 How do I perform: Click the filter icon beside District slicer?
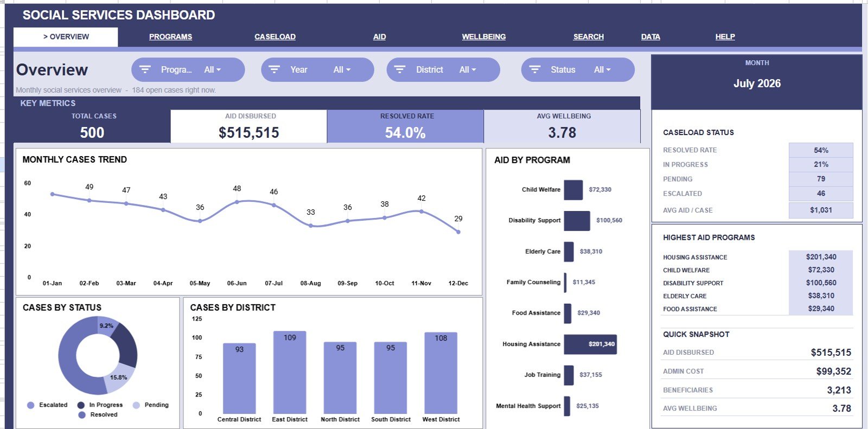tap(400, 69)
